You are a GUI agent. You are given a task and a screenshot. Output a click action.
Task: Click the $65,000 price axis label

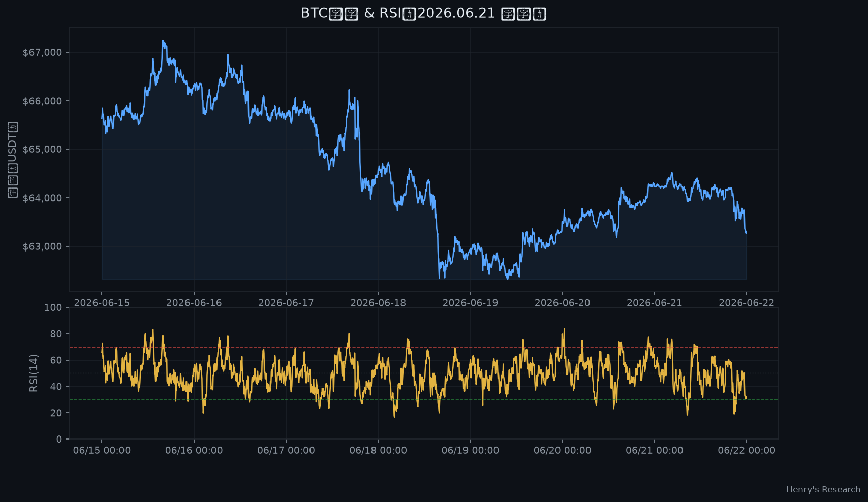43,150
